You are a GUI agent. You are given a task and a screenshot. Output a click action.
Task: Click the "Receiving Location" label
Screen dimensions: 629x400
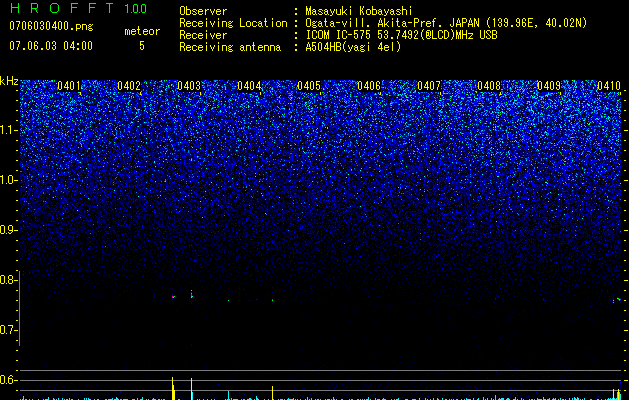click(233, 23)
